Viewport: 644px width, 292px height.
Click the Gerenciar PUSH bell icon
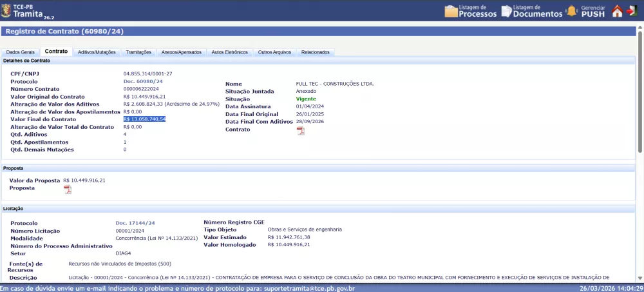571,11
